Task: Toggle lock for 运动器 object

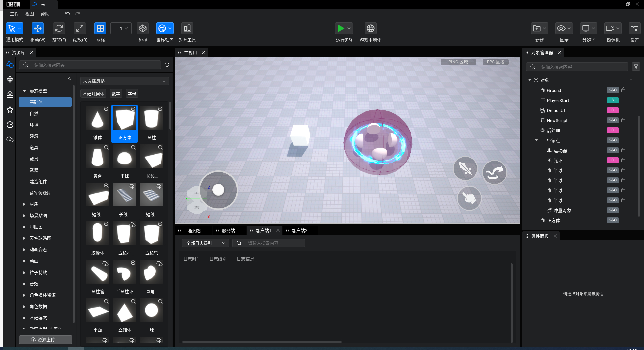Action: click(623, 150)
